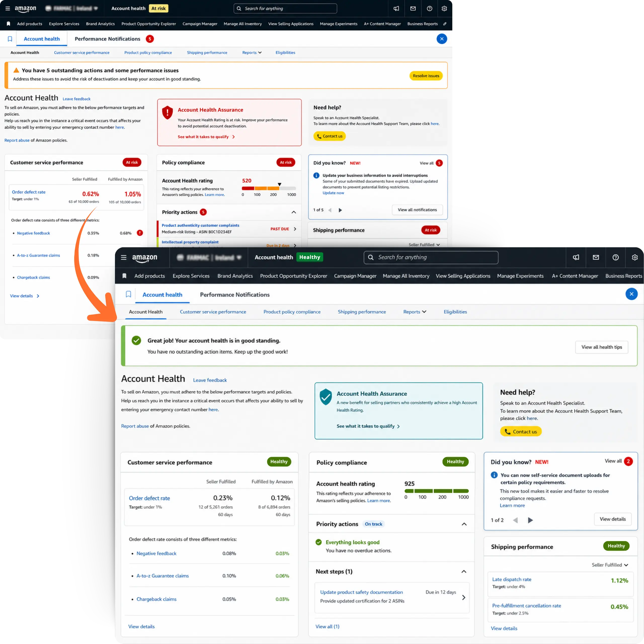Open Product authenticity customer complaints PAST DUE row
The image size is (644, 644).
click(x=229, y=229)
